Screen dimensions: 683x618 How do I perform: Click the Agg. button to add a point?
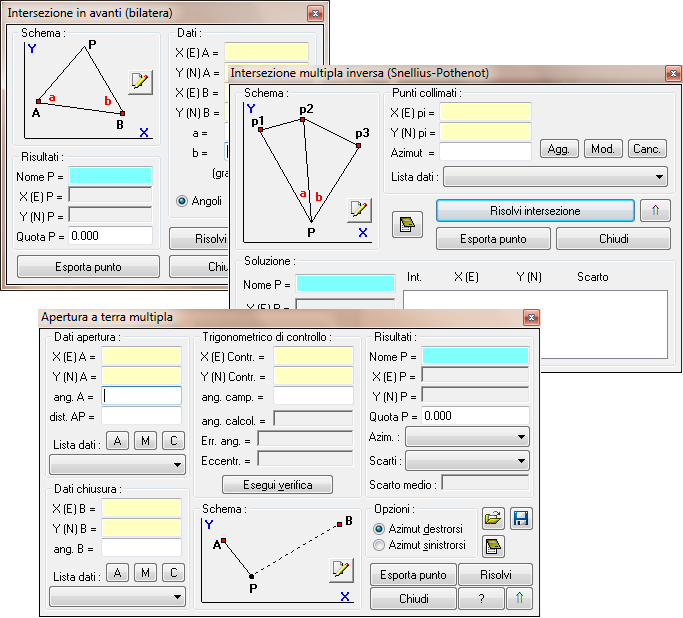click(x=558, y=149)
